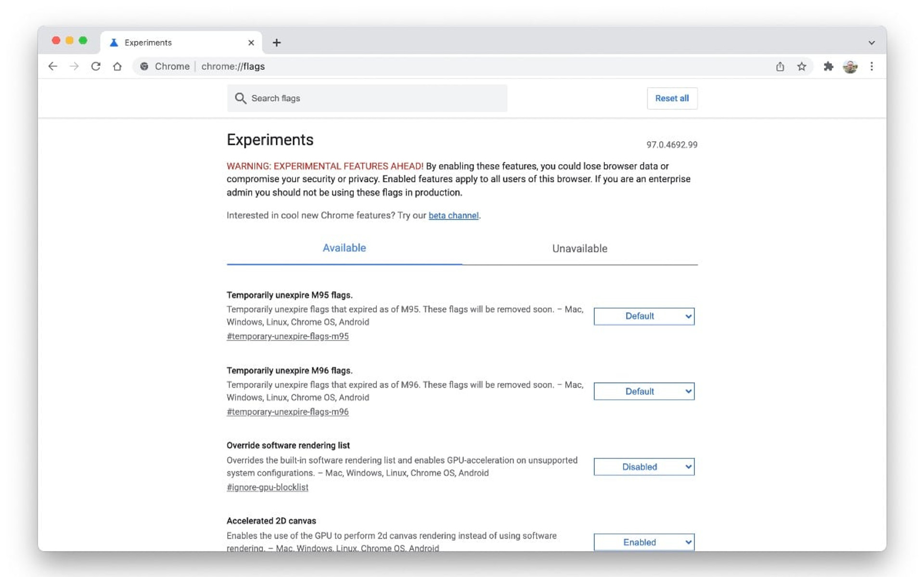Image resolution: width=924 pixels, height=577 pixels.
Task: Click 'Accelerated 2D canvas' title
Action: pos(271,521)
